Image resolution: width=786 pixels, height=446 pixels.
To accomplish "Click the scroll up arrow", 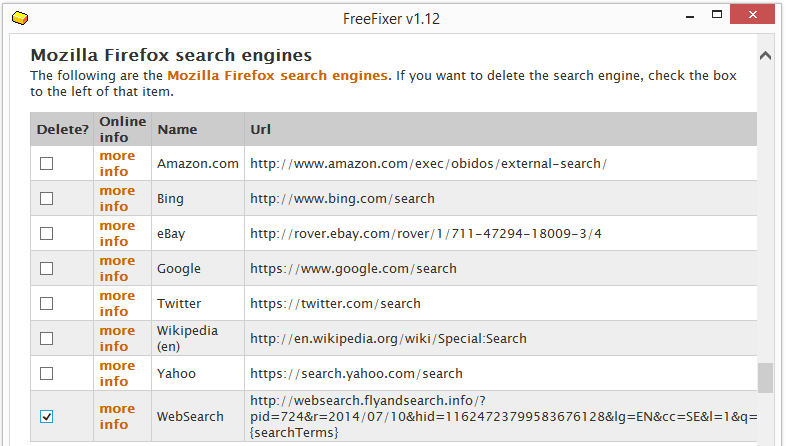I will tap(765, 56).
